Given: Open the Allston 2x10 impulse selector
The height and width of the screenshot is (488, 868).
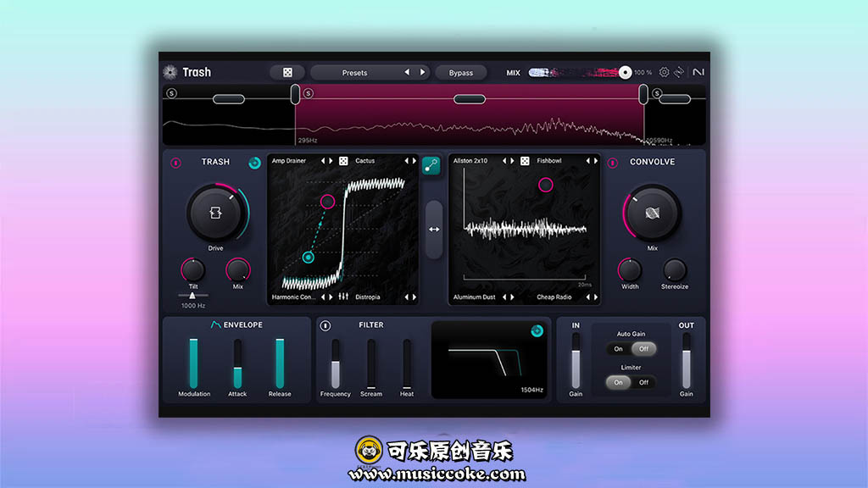Looking at the screenshot, I should [x=470, y=161].
